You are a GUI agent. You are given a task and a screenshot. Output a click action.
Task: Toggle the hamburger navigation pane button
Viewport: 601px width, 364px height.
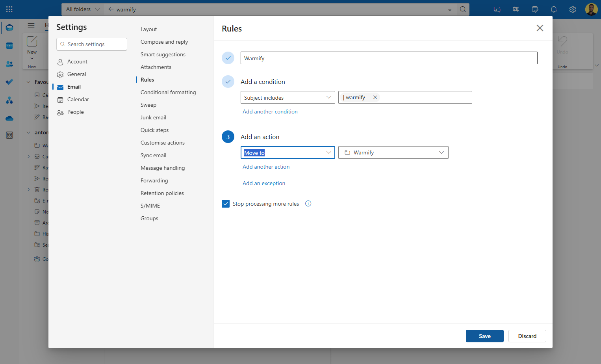coord(31,26)
